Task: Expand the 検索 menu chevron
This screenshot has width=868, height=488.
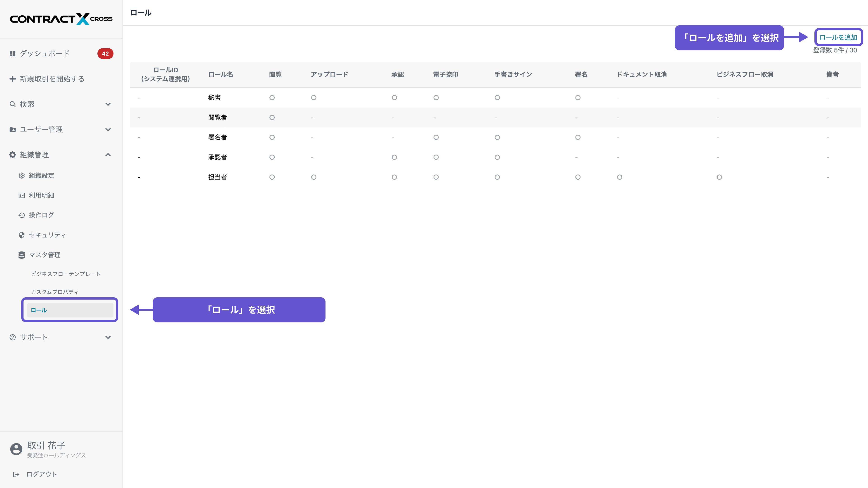Action: pos(108,104)
